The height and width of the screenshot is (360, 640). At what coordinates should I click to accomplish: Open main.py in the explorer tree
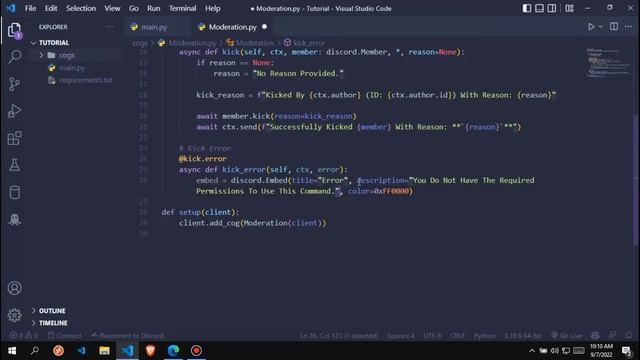tap(72, 68)
